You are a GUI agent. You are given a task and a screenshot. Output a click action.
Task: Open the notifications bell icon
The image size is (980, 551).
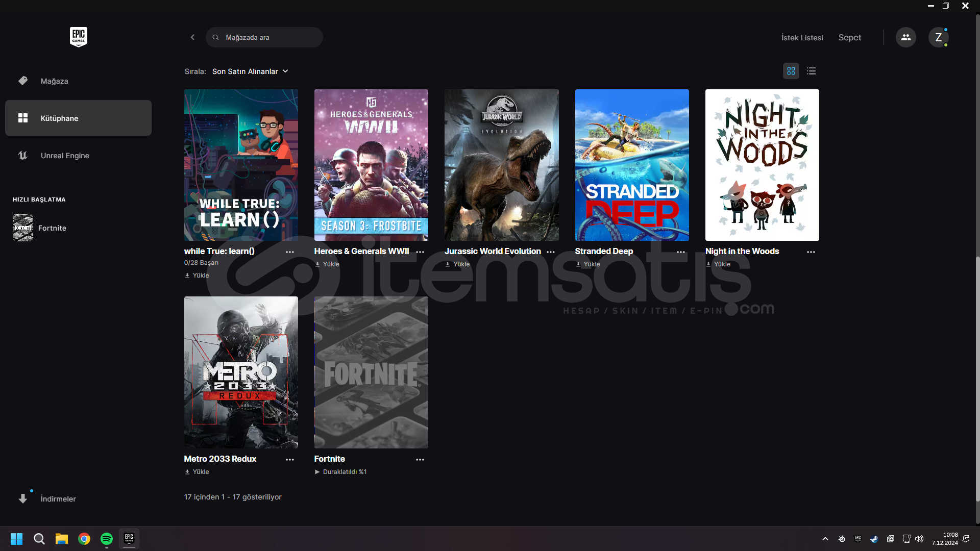click(966, 539)
